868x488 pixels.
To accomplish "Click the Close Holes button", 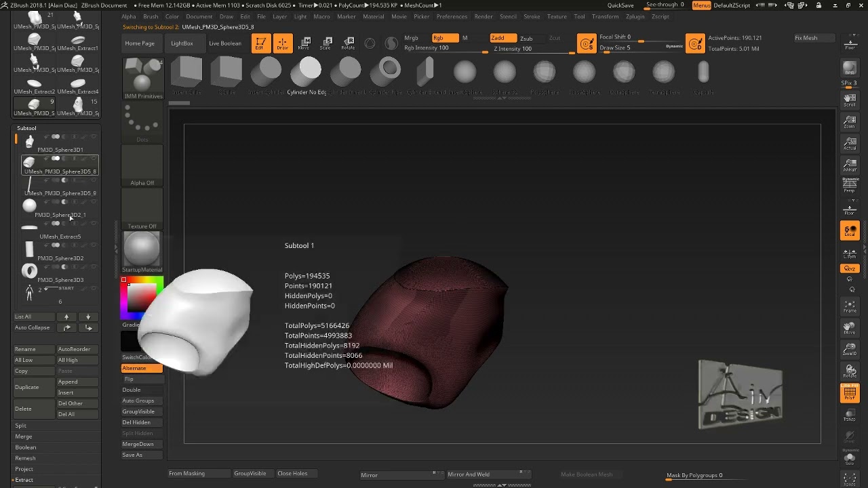I will pyautogui.click(x=292, y=474).
